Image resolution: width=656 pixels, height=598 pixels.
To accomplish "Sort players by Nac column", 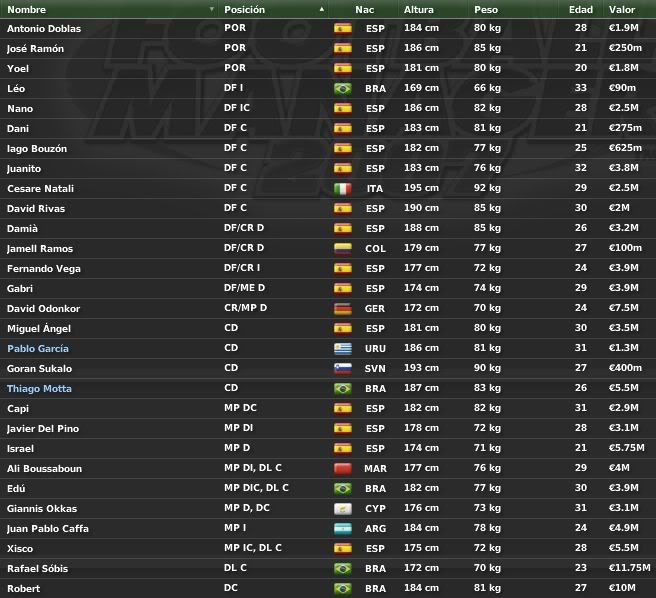I will pos(365,9).
